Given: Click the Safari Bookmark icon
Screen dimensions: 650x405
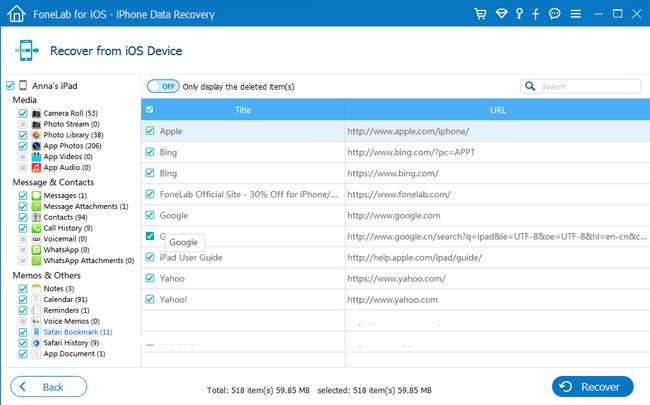Looking at the screenshot, I should pyautogui.click(x=36, y=332).
